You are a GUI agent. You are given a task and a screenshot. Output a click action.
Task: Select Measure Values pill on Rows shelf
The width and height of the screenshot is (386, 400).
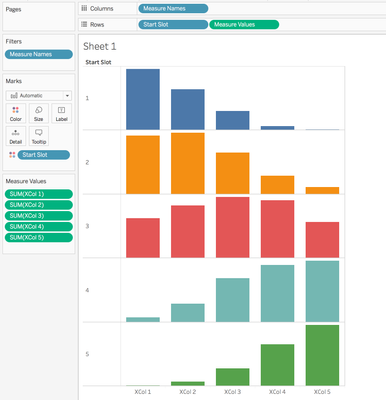244,24
